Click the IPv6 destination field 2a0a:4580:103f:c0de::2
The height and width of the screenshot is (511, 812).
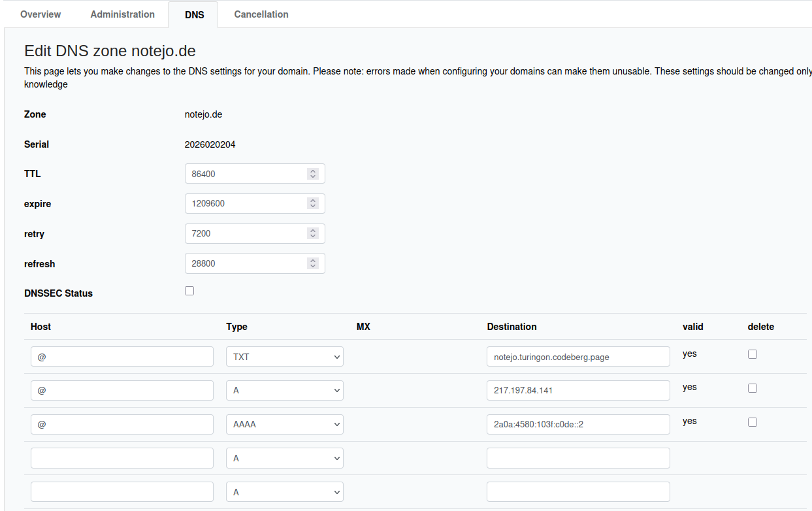[x=577, y=425]
